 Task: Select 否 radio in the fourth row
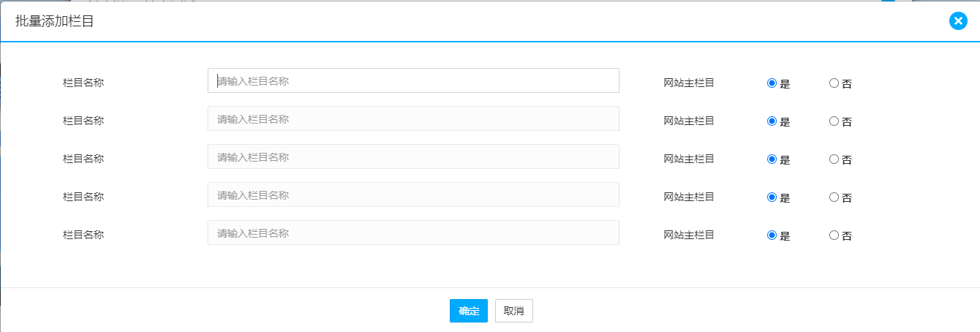[834, 197]
